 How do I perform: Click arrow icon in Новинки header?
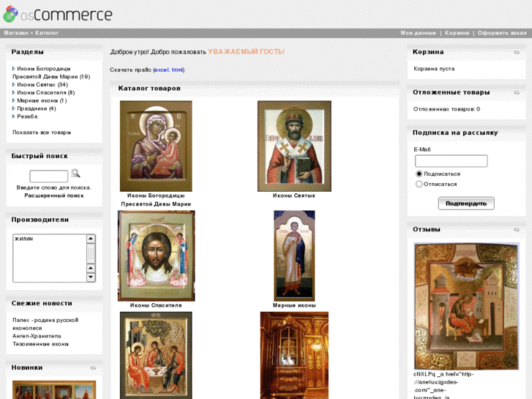(x=94, y=368)
